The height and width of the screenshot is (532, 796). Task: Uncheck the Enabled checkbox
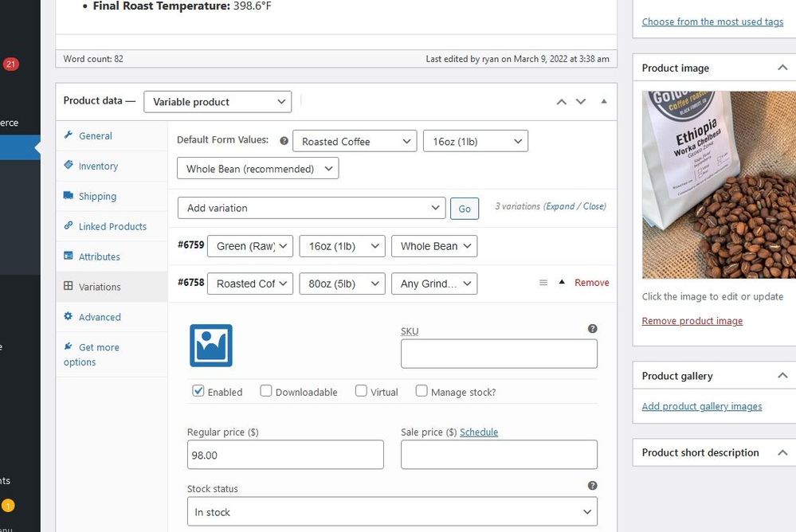[198, 391]
